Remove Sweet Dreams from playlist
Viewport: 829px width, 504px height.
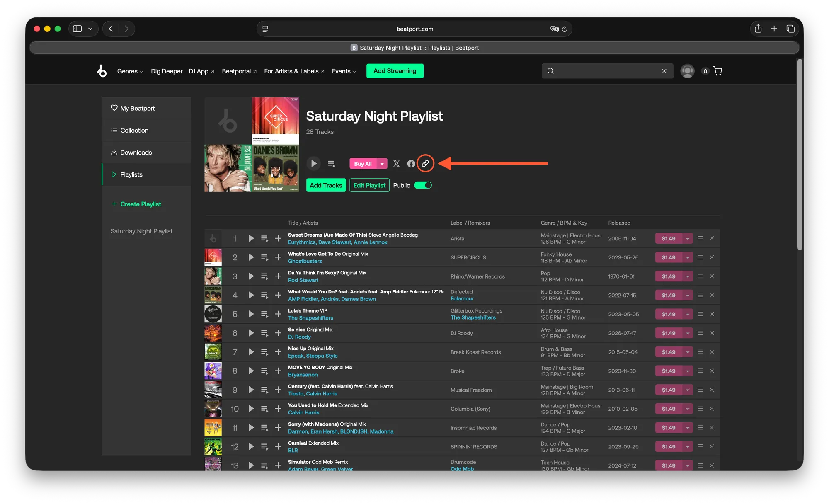(712, 238)
